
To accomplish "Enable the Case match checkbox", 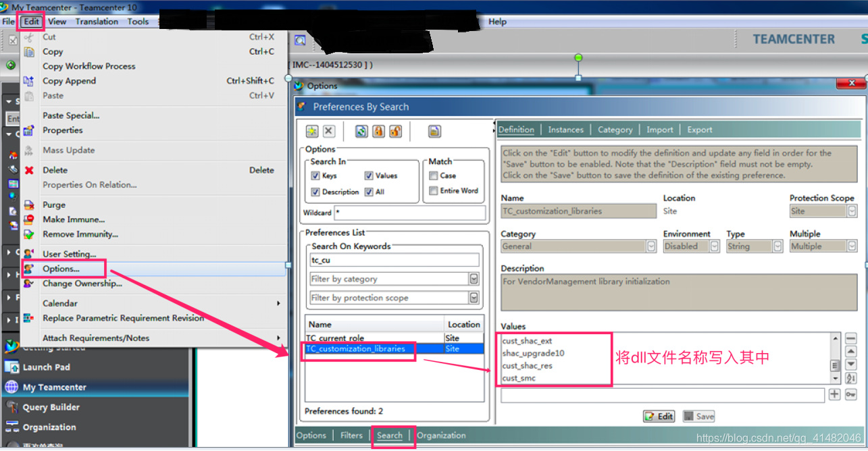I will tap(433, 176).
